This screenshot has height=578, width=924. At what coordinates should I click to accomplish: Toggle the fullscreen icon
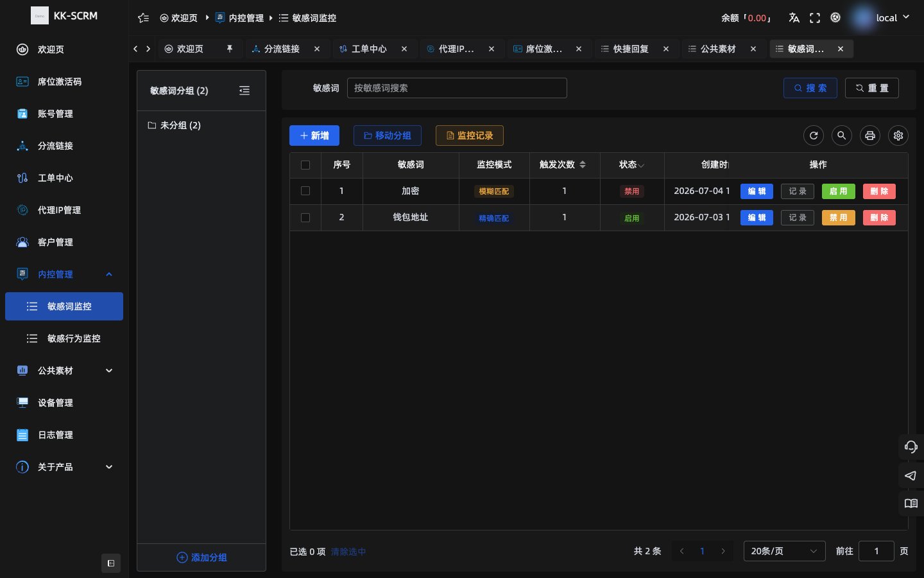point(815,18)
